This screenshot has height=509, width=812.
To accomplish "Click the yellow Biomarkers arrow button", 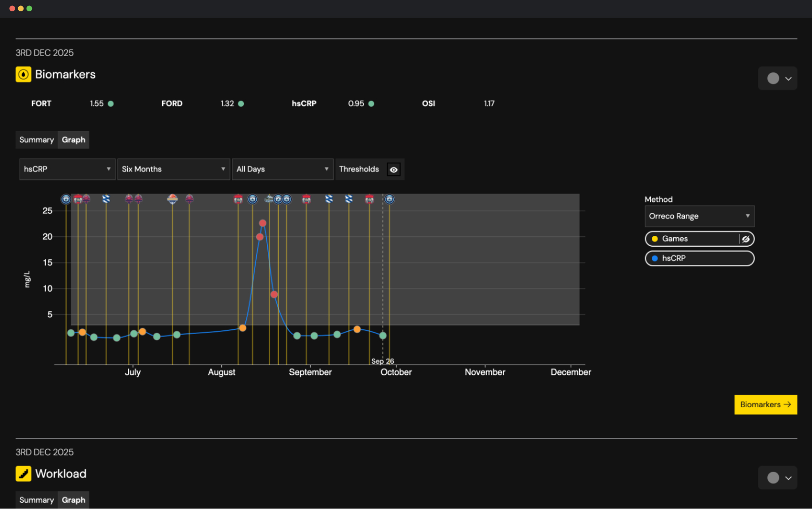I will coord(765,404).
